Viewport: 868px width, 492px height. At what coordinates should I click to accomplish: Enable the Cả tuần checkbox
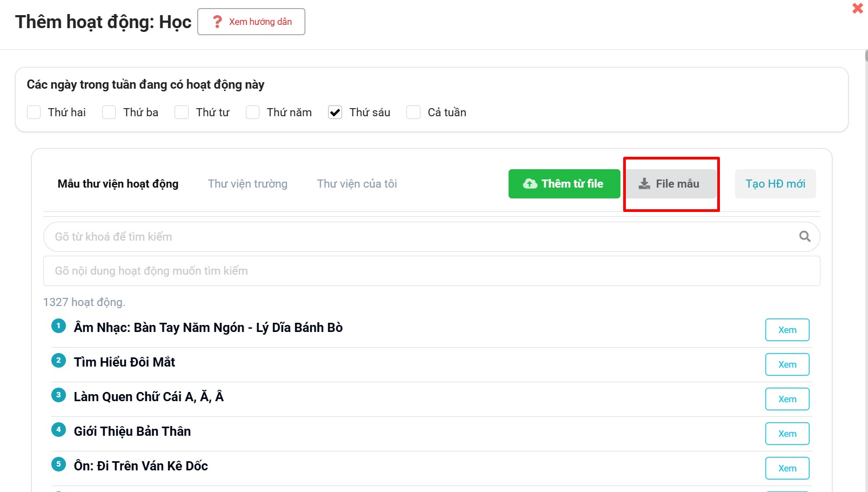coord(413,112)
